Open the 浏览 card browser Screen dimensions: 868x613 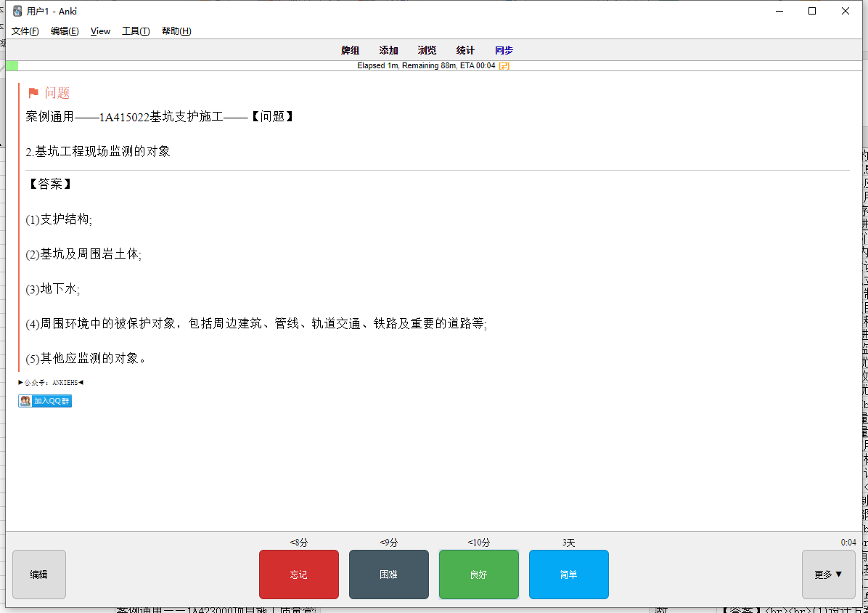tap(427, 50)
